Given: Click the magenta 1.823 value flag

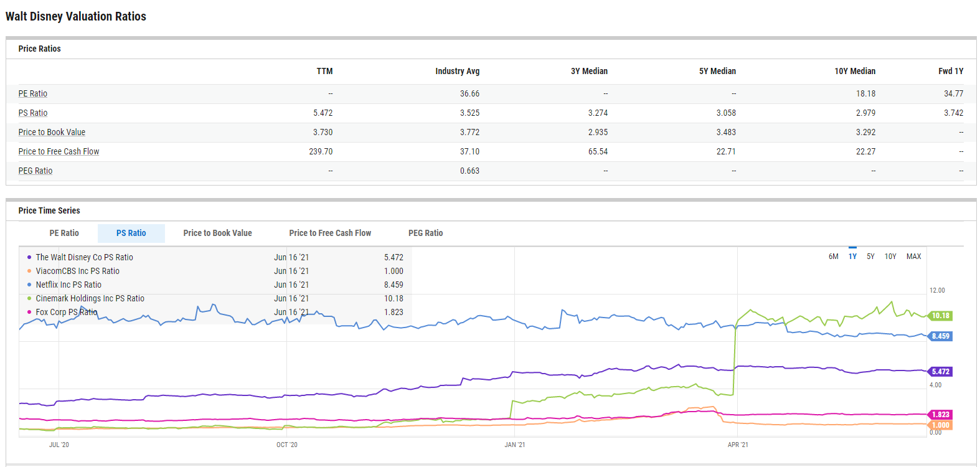Looking at the screenshot, I should tap(940, 415).
